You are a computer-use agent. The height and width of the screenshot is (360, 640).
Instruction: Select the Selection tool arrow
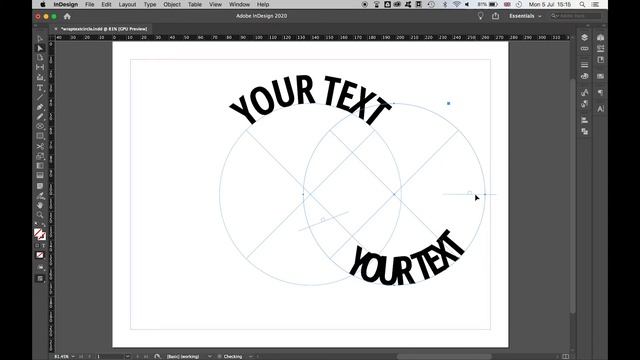coord(40,39)
